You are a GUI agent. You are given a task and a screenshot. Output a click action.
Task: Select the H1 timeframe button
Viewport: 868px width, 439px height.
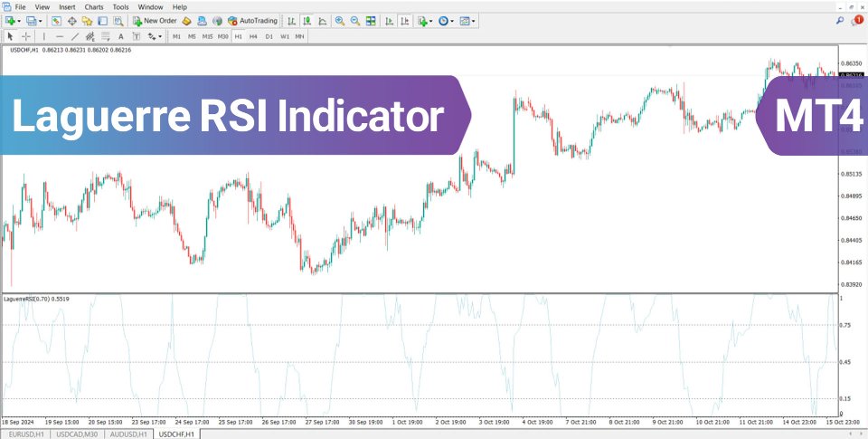[x=238, y=36]
